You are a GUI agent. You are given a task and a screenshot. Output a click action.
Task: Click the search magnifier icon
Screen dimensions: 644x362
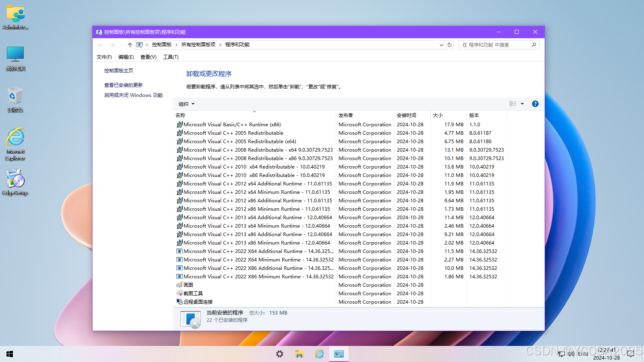(534, 45)
